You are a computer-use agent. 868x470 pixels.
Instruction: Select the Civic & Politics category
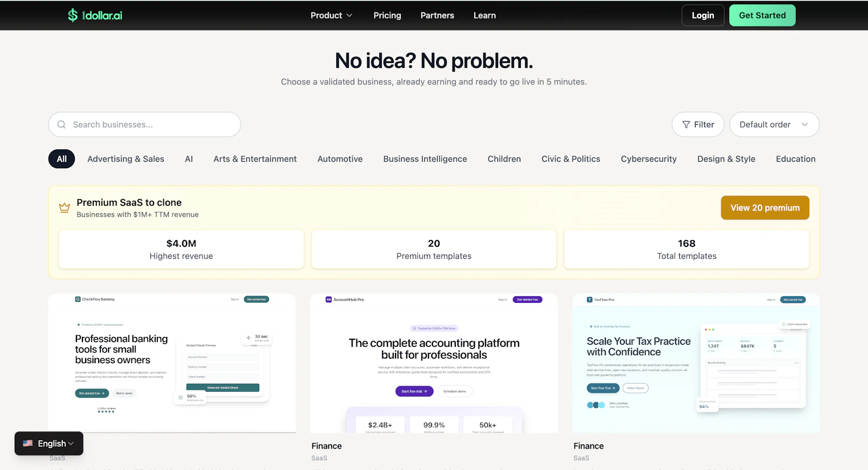pyautogui.click(x=571, y=159)
